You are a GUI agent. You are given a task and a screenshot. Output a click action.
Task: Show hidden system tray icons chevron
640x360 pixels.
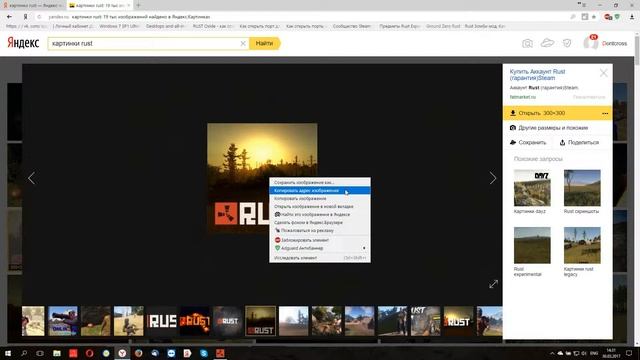(552, 353)
